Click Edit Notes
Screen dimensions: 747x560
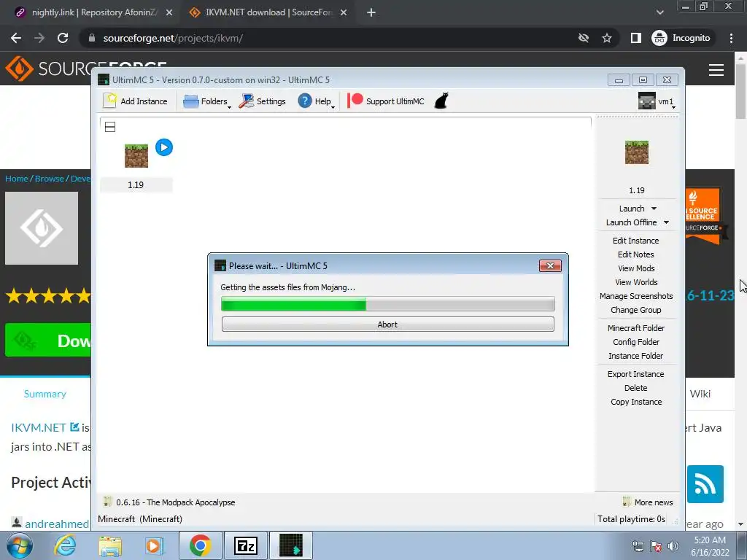point(635,254)
